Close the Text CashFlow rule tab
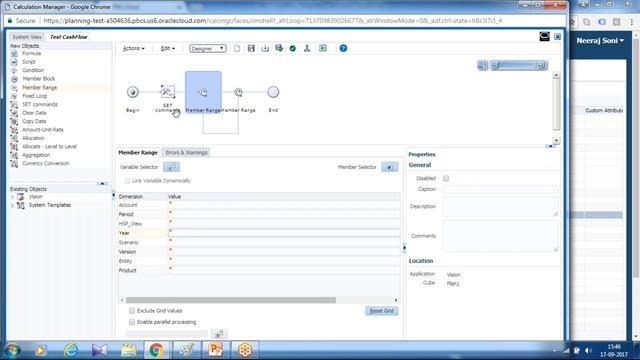This screenshot has width=640, height=360. point(557,37)
